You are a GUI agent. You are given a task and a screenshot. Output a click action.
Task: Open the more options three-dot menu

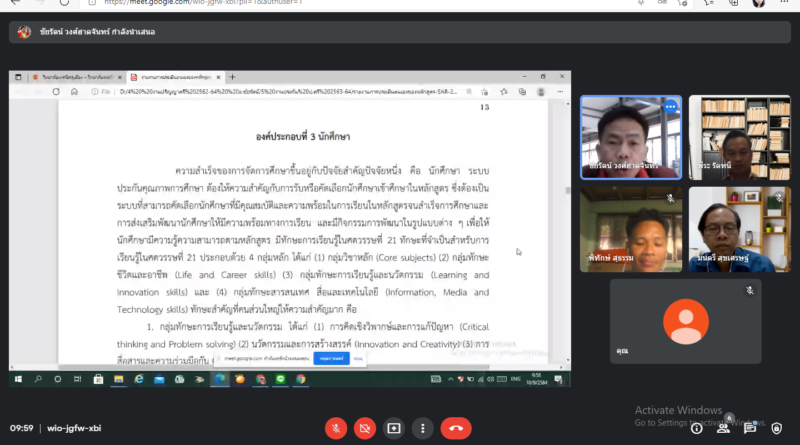422,428
